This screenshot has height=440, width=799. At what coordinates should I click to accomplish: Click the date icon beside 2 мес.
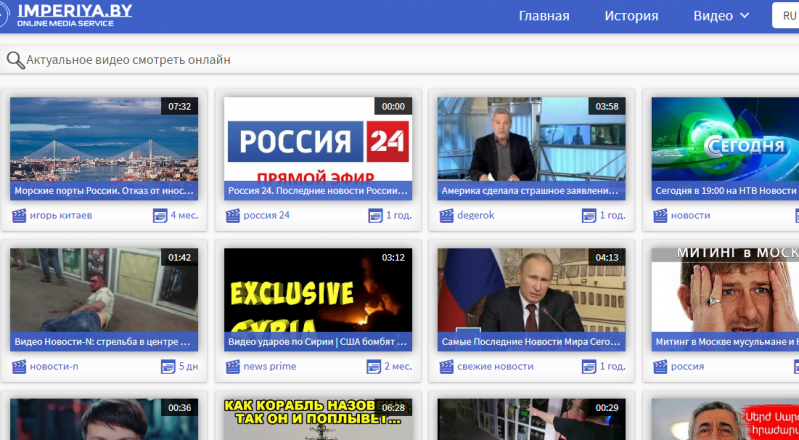374,367
